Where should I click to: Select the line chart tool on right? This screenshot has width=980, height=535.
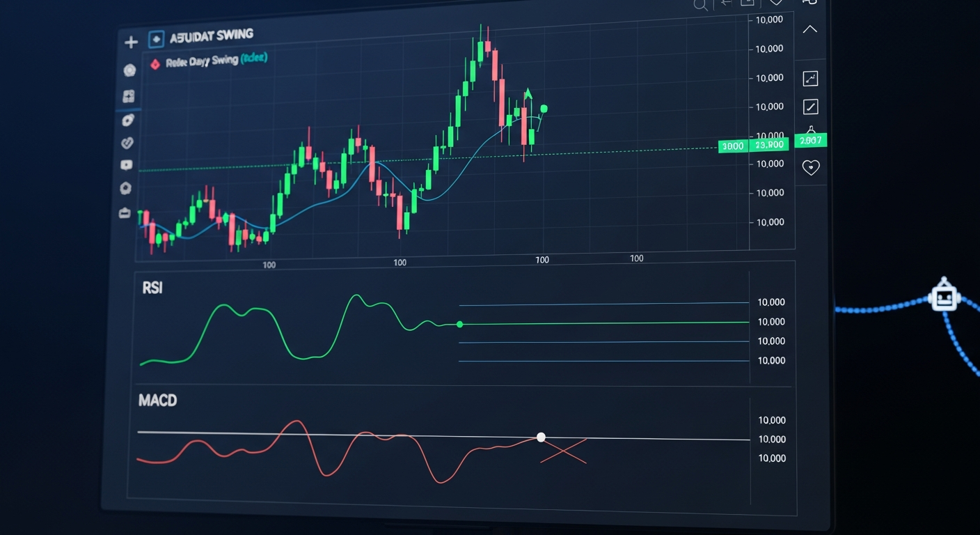click(810, 79)
